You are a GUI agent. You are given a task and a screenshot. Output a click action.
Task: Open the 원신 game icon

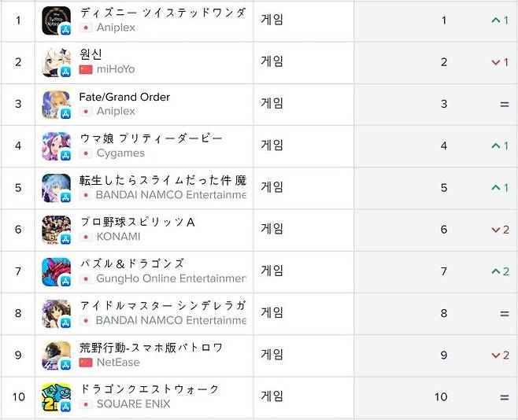(56, 62)
